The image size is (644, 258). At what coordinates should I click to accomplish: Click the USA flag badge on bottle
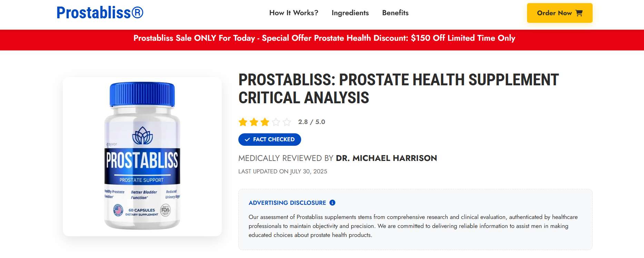pos(118,210)
